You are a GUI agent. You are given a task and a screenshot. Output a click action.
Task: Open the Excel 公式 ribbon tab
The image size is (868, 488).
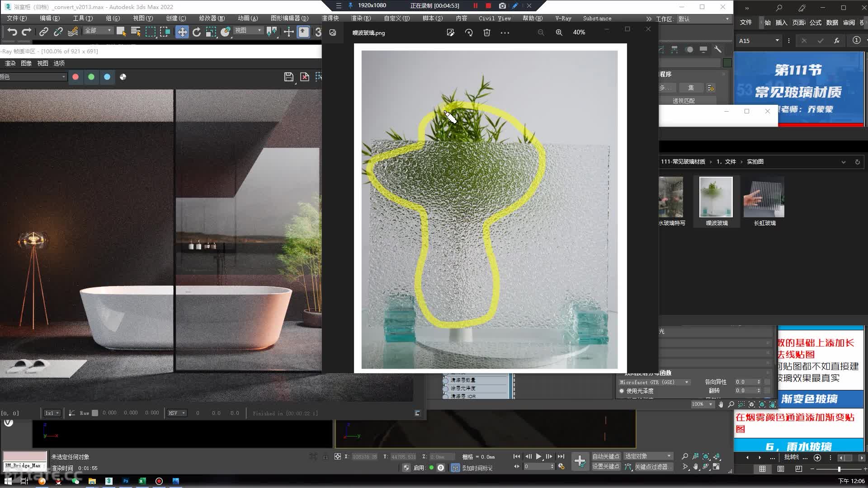[816, 23]
